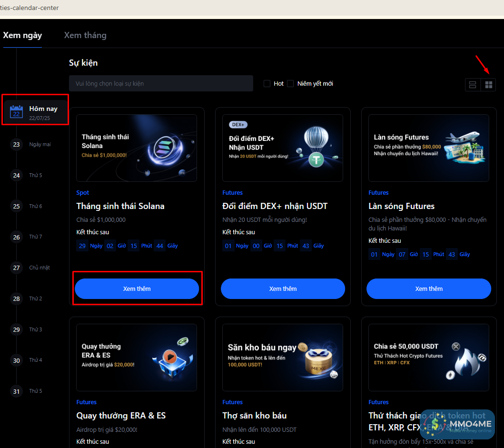The image size is (504, 448).
Task: Switch to the grid view layout icon
Action: pos(489,85)
